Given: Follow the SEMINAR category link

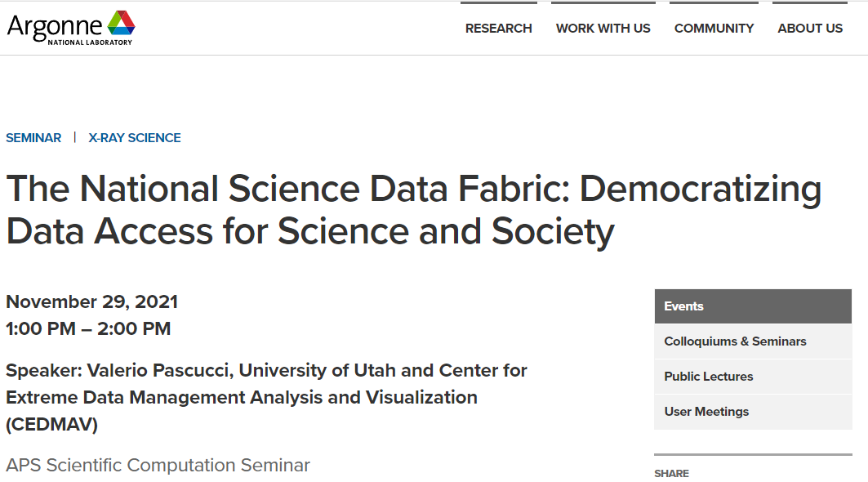Looking at the screenshot, I should coord(33,138).
